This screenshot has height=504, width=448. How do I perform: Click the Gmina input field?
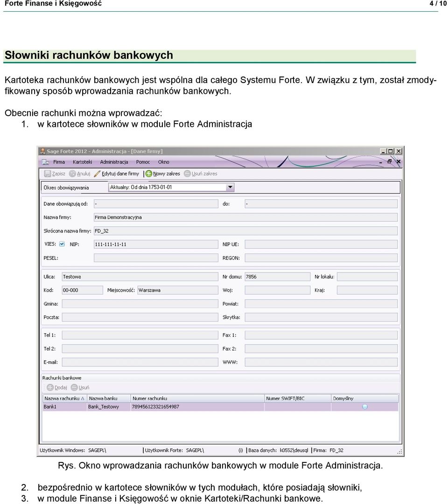(x=140, y=304)
